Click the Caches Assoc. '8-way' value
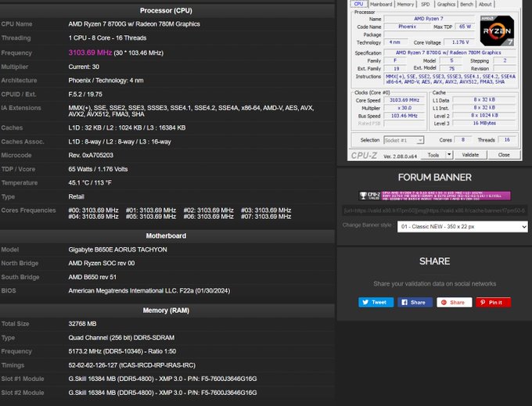This screenshot has height=406, width=532. point(120,142)
